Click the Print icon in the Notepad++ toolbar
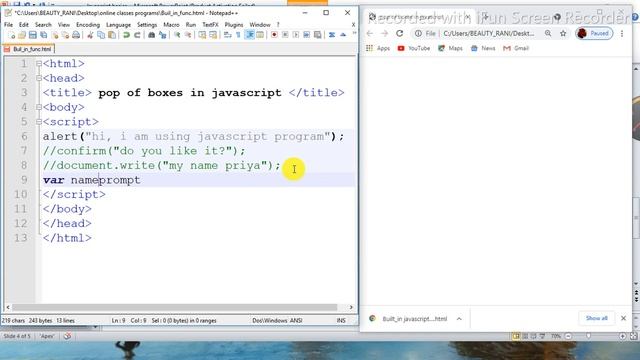 click(x=76, y=35)
